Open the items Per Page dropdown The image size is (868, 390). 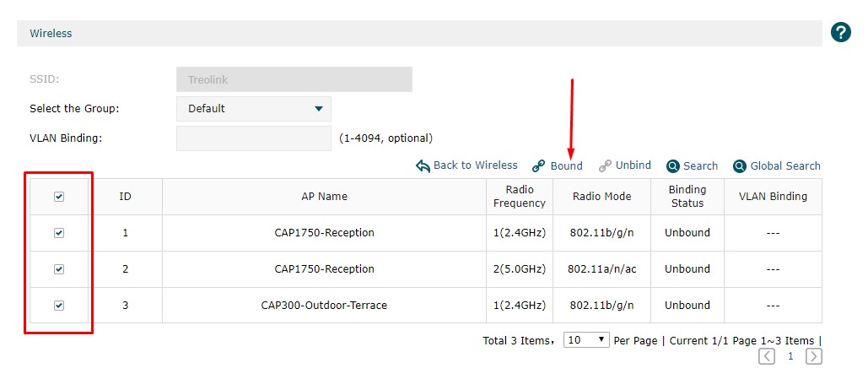pos(586,339)
